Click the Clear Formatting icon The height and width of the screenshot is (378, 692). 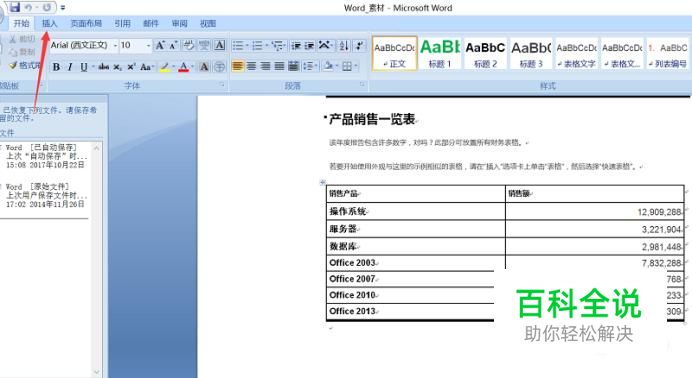[x=189, y=45]
